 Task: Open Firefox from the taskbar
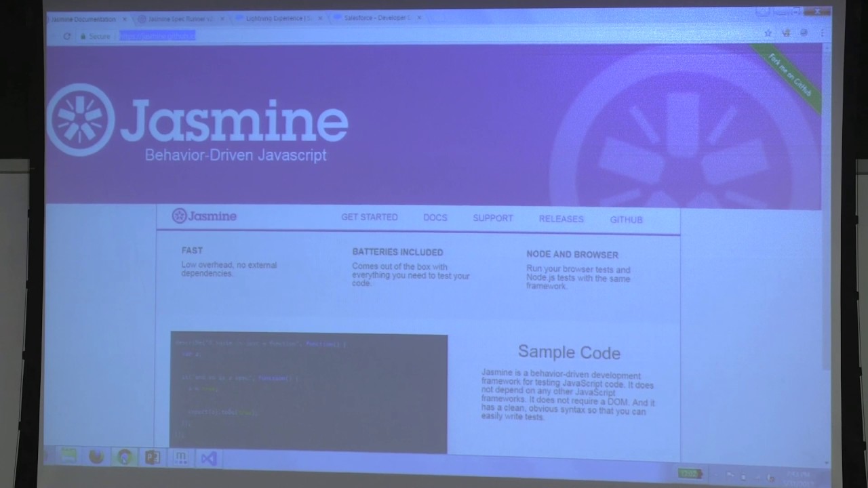coord(96,456)
